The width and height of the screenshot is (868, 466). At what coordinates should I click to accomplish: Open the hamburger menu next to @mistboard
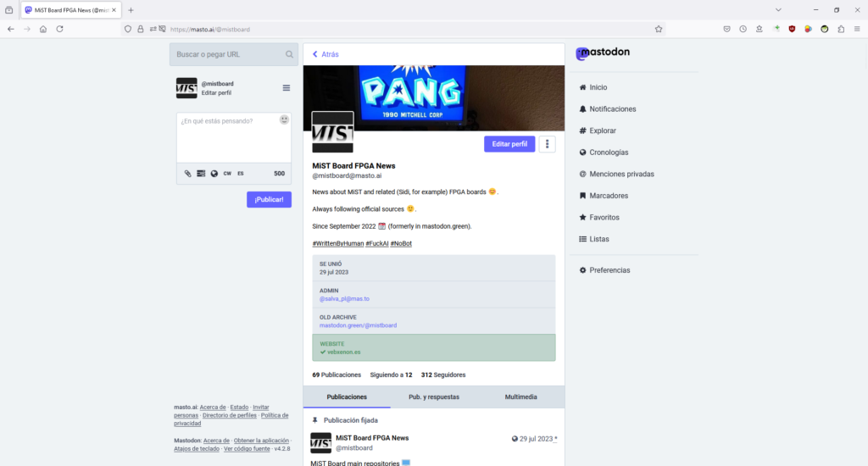(x=287, y=88)
